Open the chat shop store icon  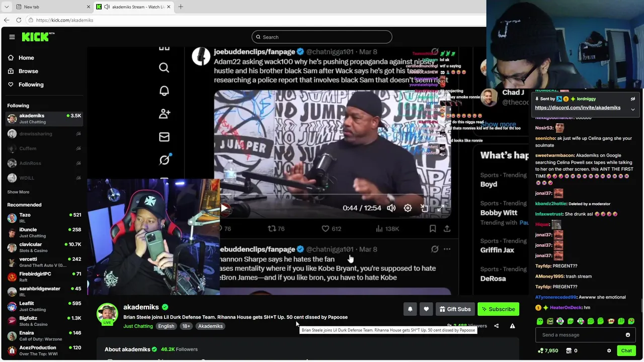point(569,350)
